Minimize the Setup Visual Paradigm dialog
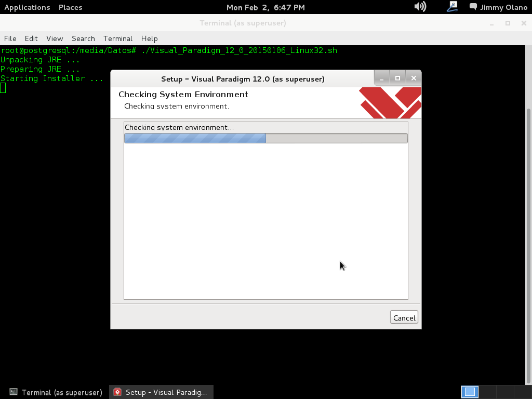Screen dimensions: 532x399 (x=381, y=78)
